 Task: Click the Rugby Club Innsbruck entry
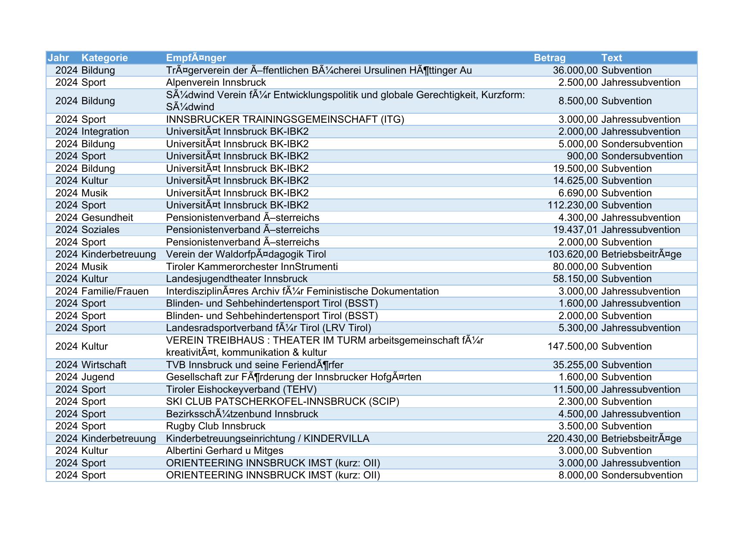[x=215, y=426]
